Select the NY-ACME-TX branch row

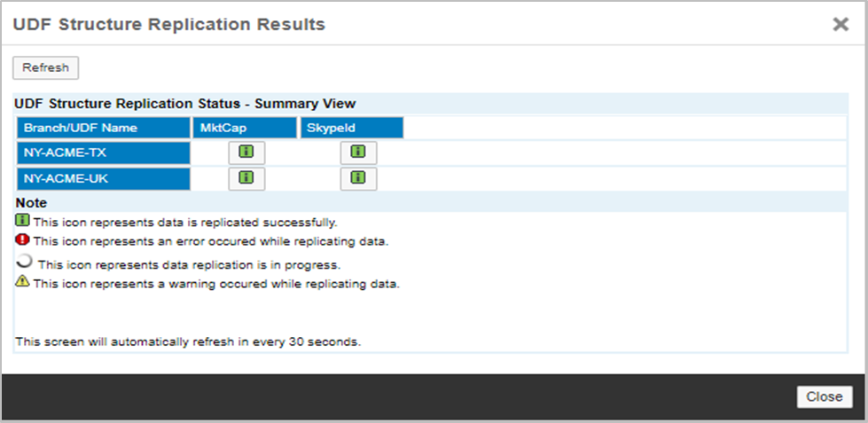(x=103, y=153)
